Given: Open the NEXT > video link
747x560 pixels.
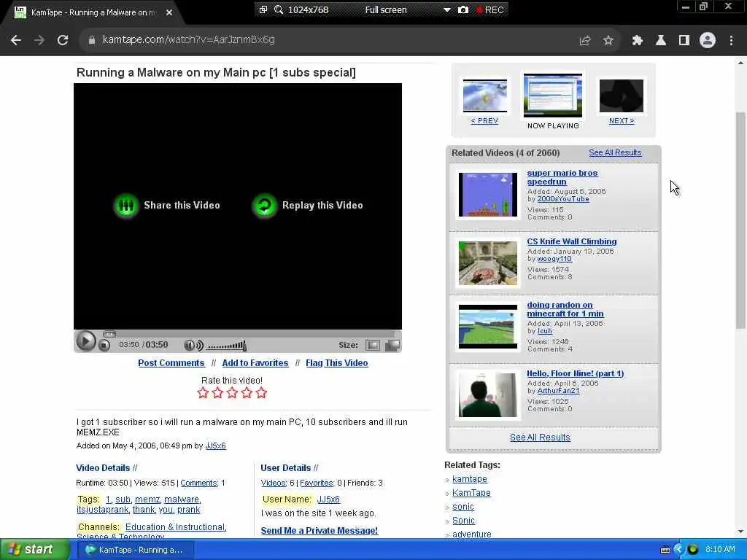Looking at the screenshot, I should point(622,121).
